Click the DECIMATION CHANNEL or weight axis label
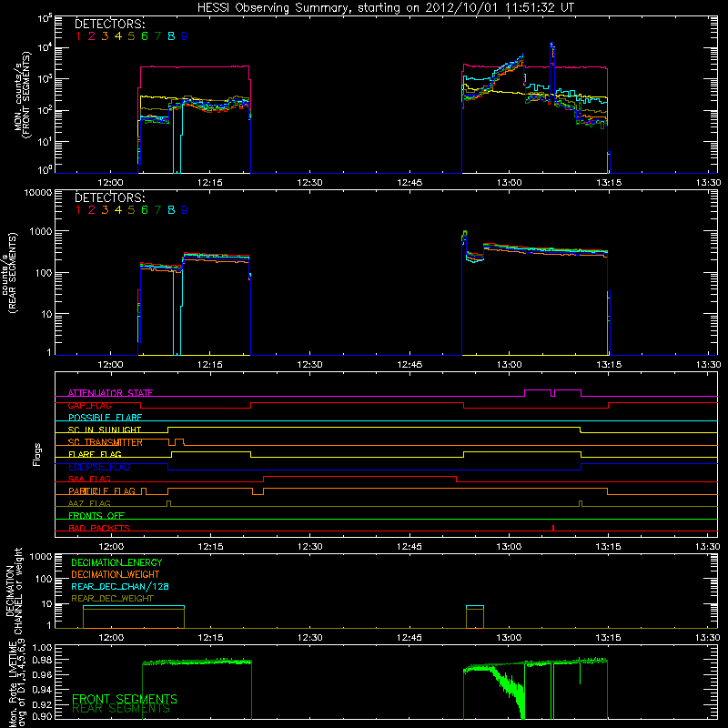The height and width of the screenshot is (728, 728). click(x=14, y=591)
